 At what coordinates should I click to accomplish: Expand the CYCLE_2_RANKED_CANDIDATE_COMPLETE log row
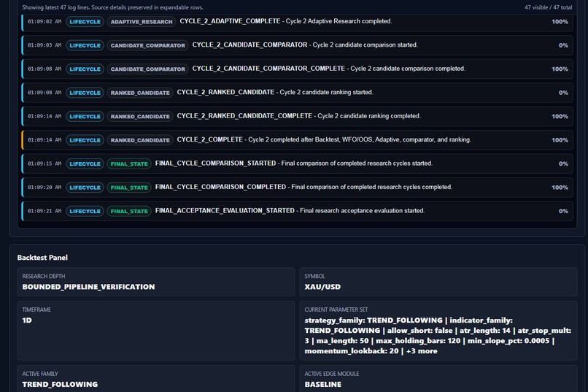coord(298,116)
